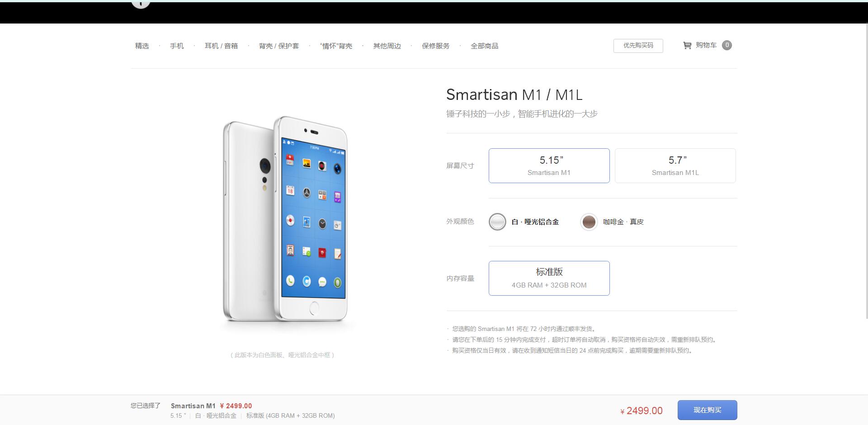
Task: Click the partial logo in black header
Action: click(x=141, y=4)
